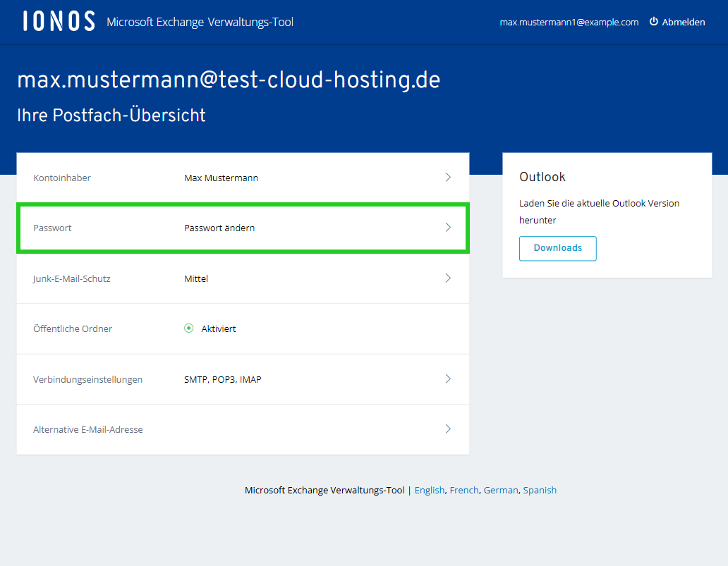This screenshot has height=566, width=728.
Task: Click the Aktiviert text
Action: tap(218, 329)
